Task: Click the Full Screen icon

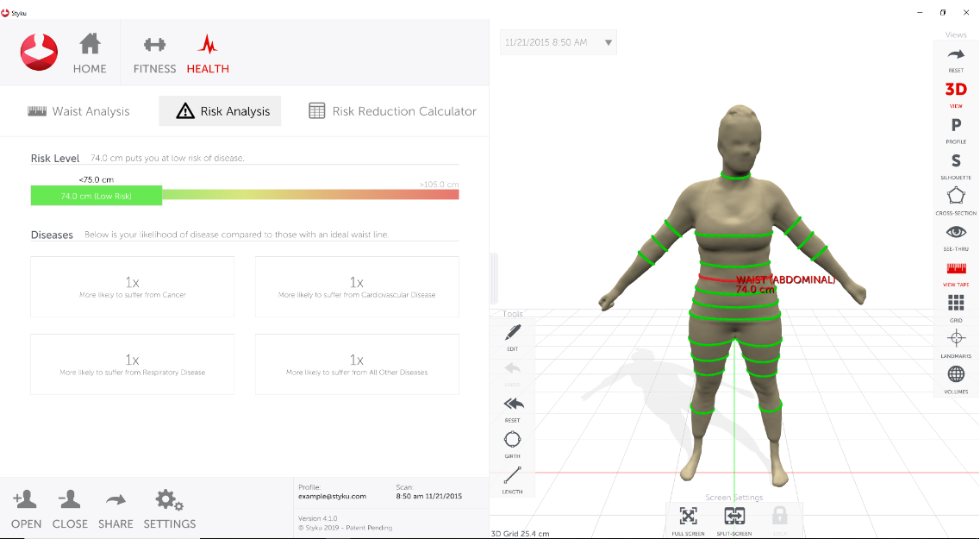Action: pos(688,517)
